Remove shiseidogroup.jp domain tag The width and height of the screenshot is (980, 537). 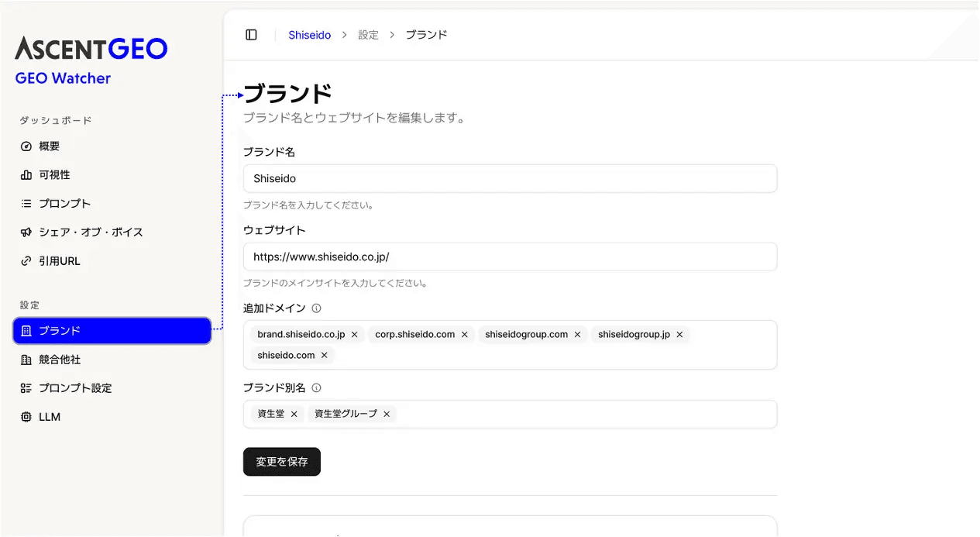[679, 335]
